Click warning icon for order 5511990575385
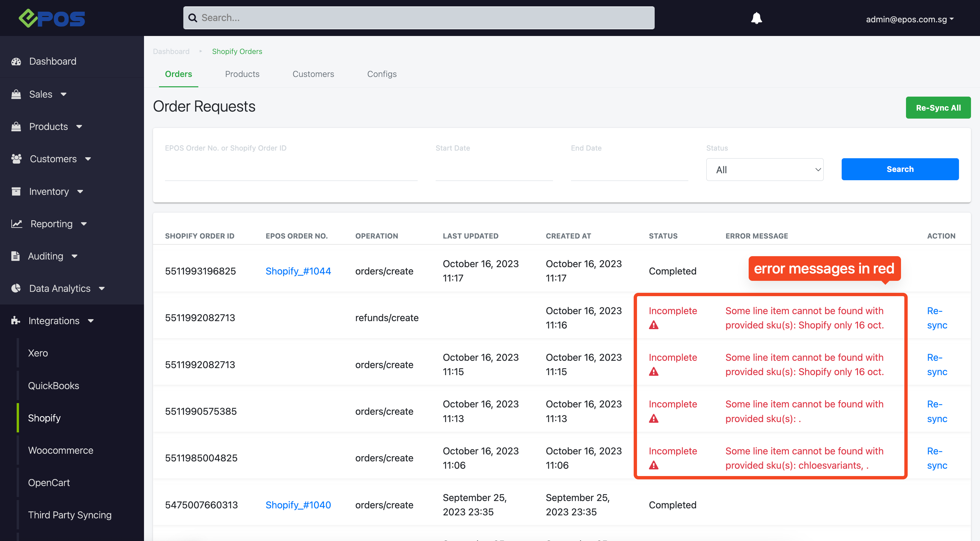The height and width of the screenshot is (541, 980). coord(654,418)
